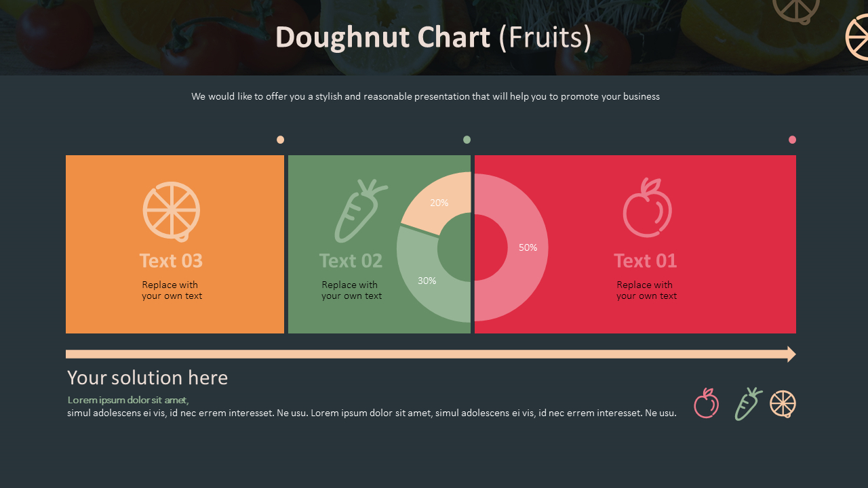The width and height of the screenshot is (868, 488).
Task: Select the 50% doughnut segment
Action: point(528,247)
